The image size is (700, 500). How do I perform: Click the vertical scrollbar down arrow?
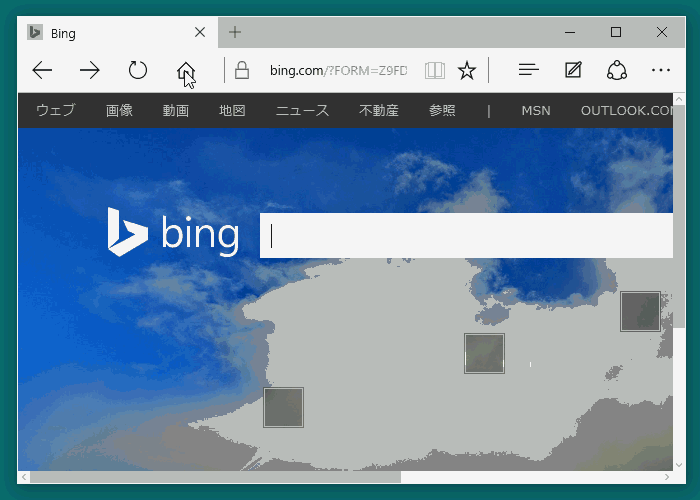coord(679,465)
